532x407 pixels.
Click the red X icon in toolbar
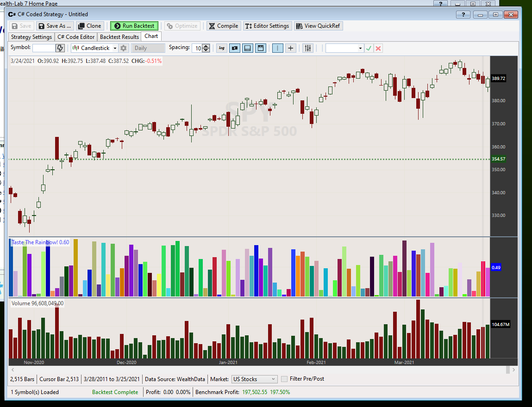[378, 48]
